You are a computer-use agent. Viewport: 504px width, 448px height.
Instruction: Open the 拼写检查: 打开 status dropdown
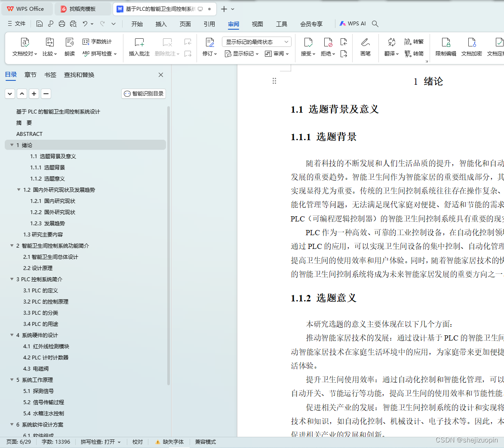[x=100, y=442]
